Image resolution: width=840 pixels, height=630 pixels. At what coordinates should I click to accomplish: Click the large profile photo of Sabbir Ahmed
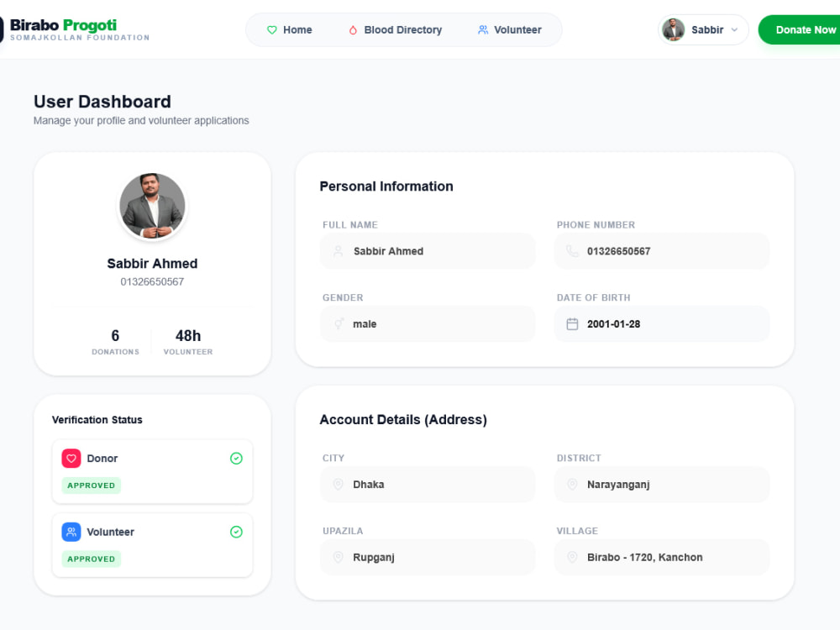tap(152, 206)
